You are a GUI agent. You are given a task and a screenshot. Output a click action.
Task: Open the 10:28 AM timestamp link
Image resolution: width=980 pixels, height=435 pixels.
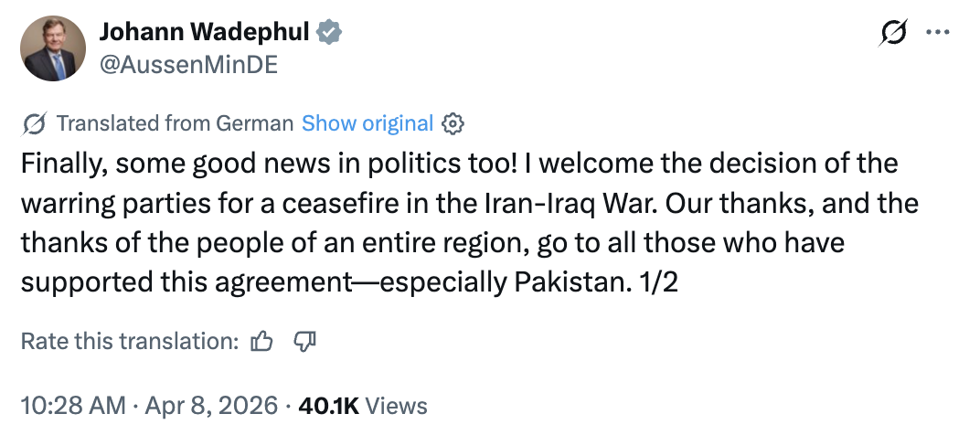tap(73, 407)
